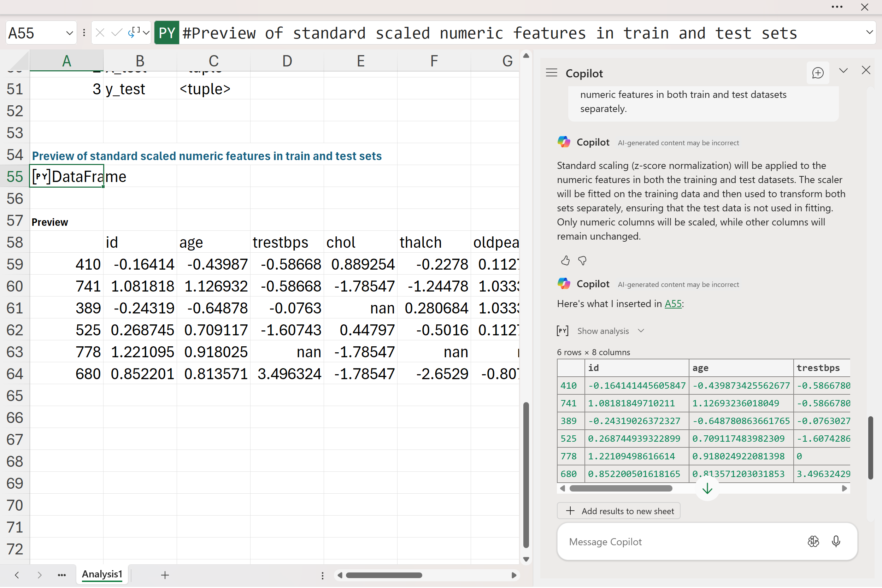Click the cancel formula X icon
The height and width of the screenshot is (588, 882).
tap(100, 33)
